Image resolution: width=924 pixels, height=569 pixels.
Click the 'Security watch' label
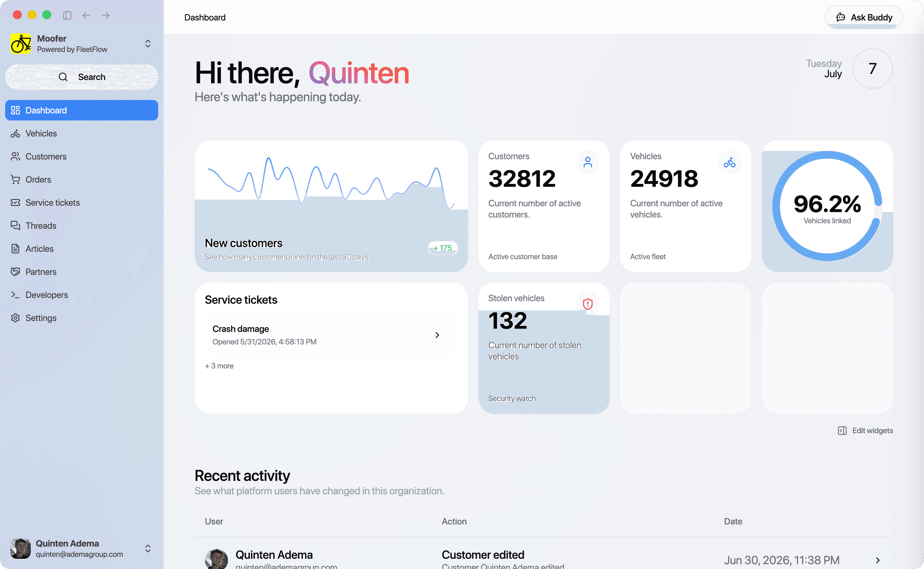click(x=512, y=399)
